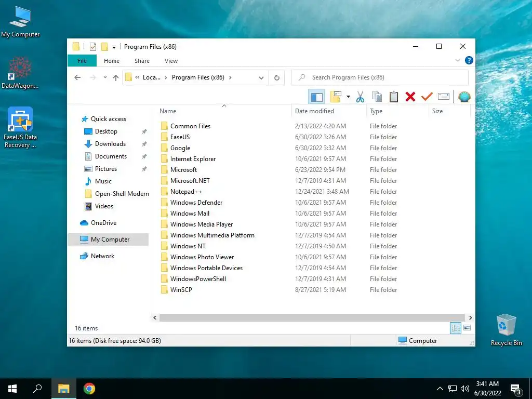This screenshot has height=399, width=532.
Task: Click the Loca... breadcrumb in address bar
Action: pyautogui.click(x=152, y=77)
